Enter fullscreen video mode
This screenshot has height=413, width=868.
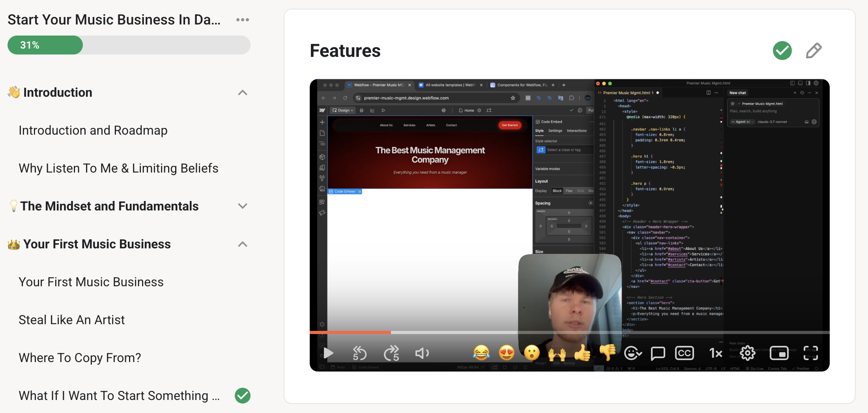[811, 353]
